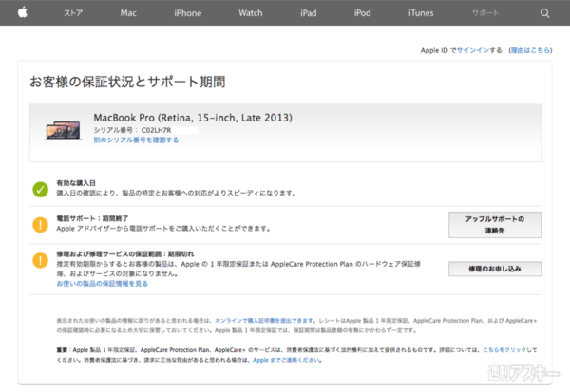Open the Mac navigation tab

(128, 13)
